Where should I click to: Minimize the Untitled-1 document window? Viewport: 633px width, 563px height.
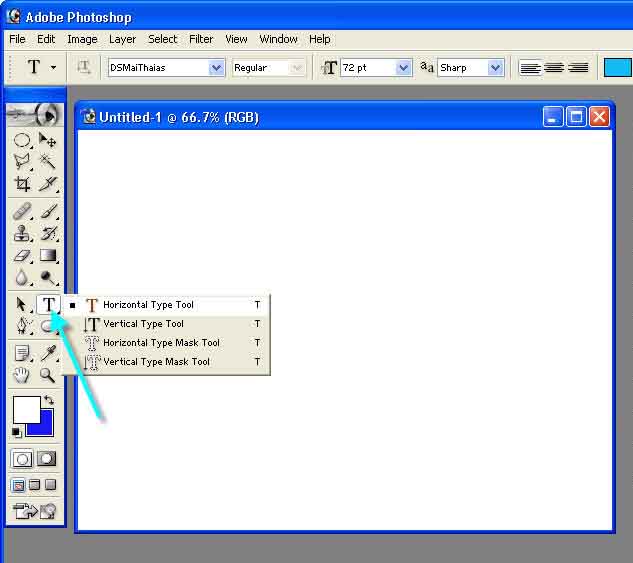point(553,117)
